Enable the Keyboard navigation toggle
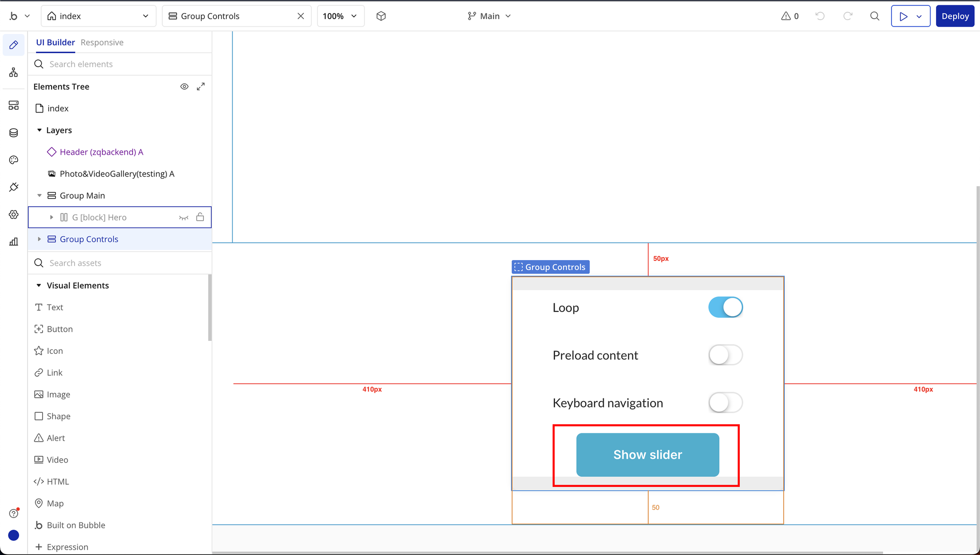Viewport: 980px width, 555px height. [x=725, y=403]
